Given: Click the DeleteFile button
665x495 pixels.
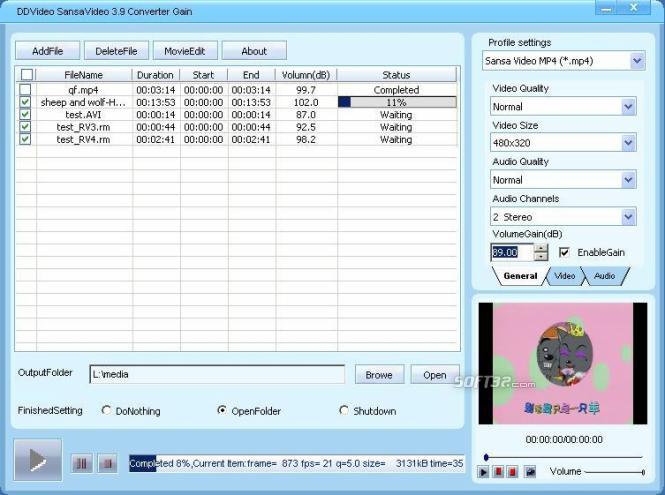Looking at the screenshot, I should (x=116, y=51).
